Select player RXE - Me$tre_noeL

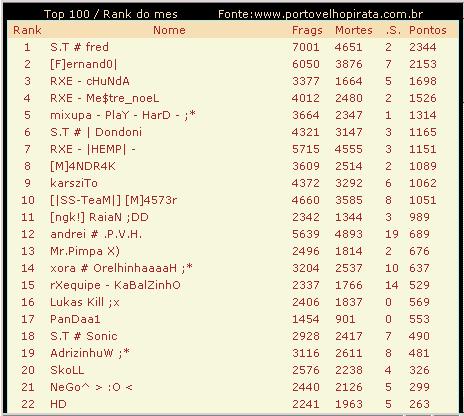(x=105, y=98)
